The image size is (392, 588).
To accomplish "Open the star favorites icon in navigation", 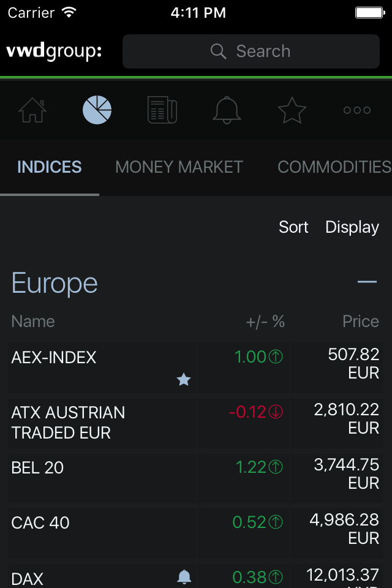I will click(292, 110).
